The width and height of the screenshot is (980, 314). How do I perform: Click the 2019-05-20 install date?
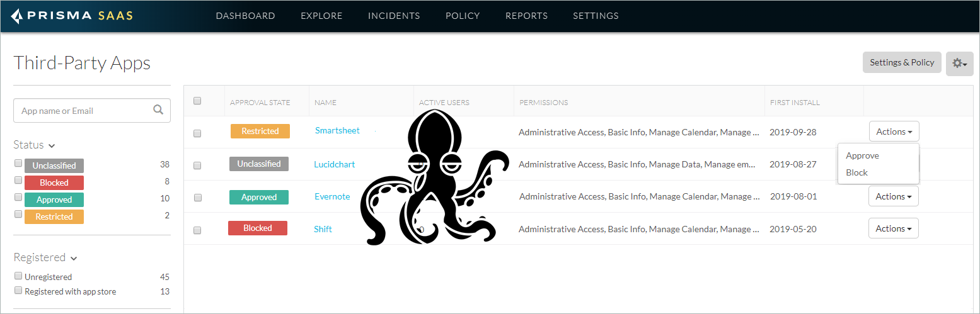[793, 229]
